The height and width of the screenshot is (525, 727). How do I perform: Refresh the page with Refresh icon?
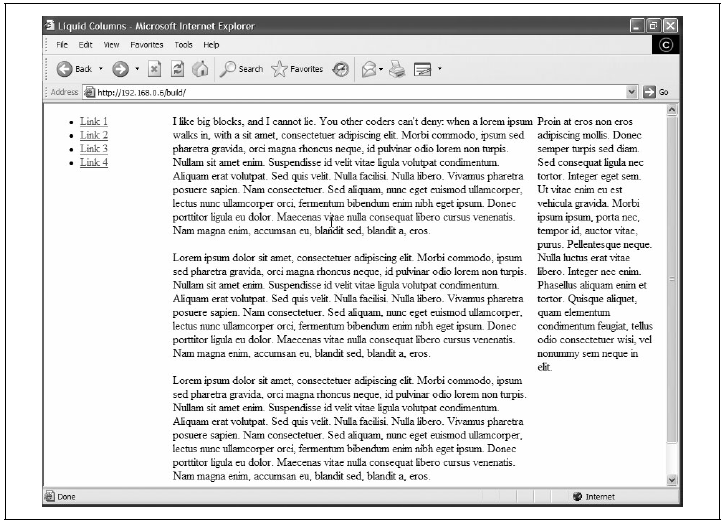tap(177, 69)
